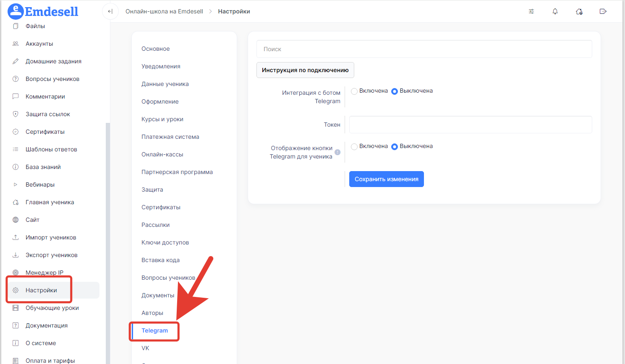Click the info hint next to Telegram button display
Screen dimensions: 625x364
coord(337,152)
